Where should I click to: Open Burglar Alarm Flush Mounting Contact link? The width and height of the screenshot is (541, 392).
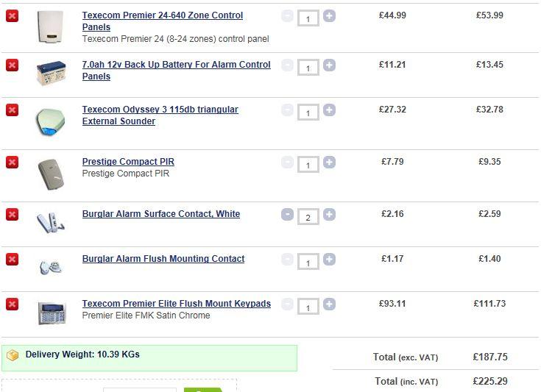pyautogui.click(x=163, y=259)
